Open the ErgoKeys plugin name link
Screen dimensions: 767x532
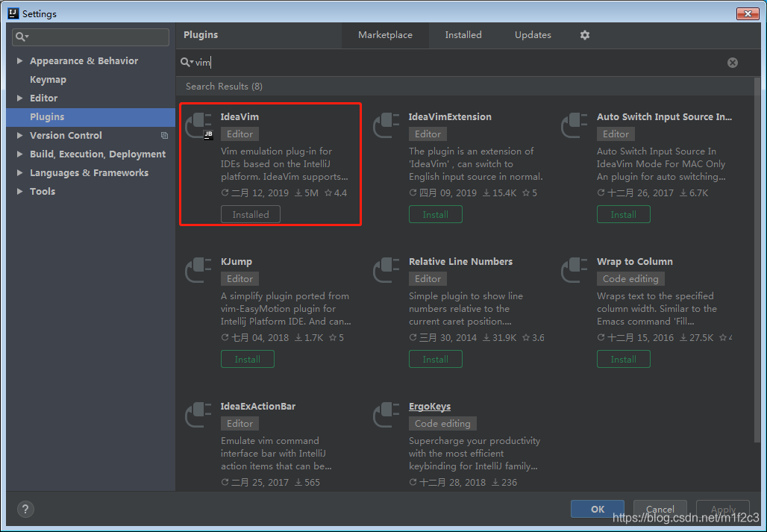click(430, 407)
